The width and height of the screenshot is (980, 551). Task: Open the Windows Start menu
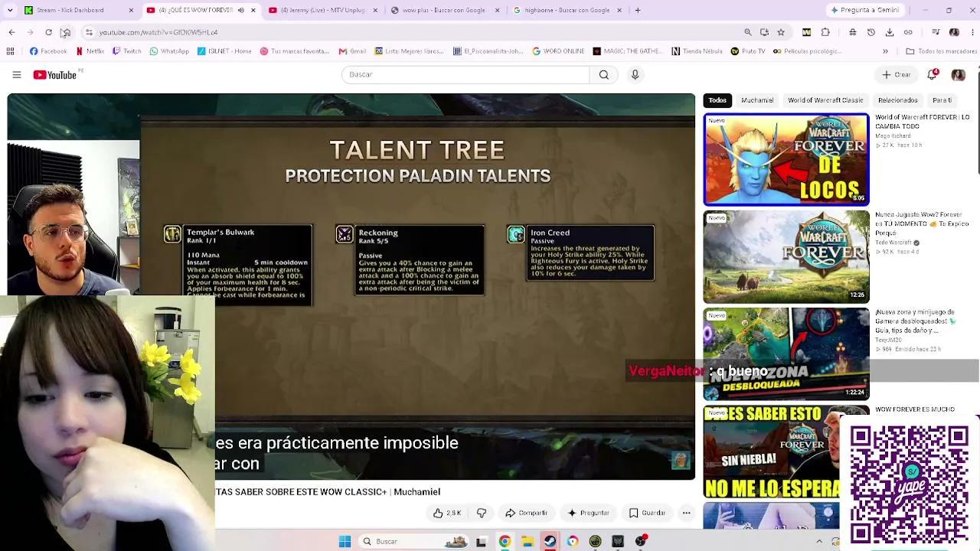point(345,541)
